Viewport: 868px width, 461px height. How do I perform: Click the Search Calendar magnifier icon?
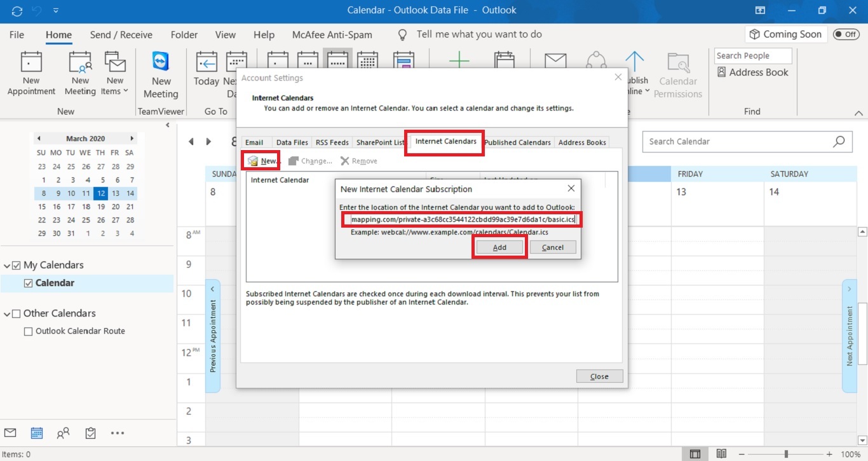839,141
